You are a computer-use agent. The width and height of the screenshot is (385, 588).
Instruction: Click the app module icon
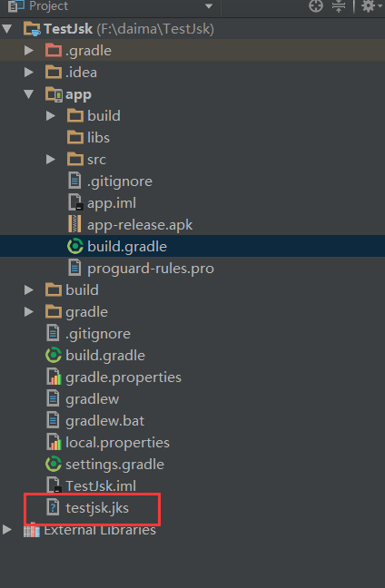[x=54, y=94]
